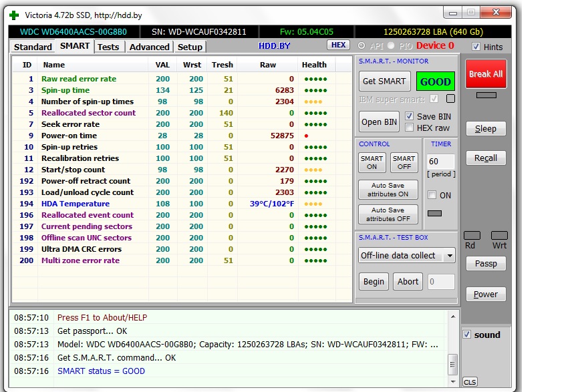Click the GOOD status indicator

pyautogui.click(x=436, y=81)
